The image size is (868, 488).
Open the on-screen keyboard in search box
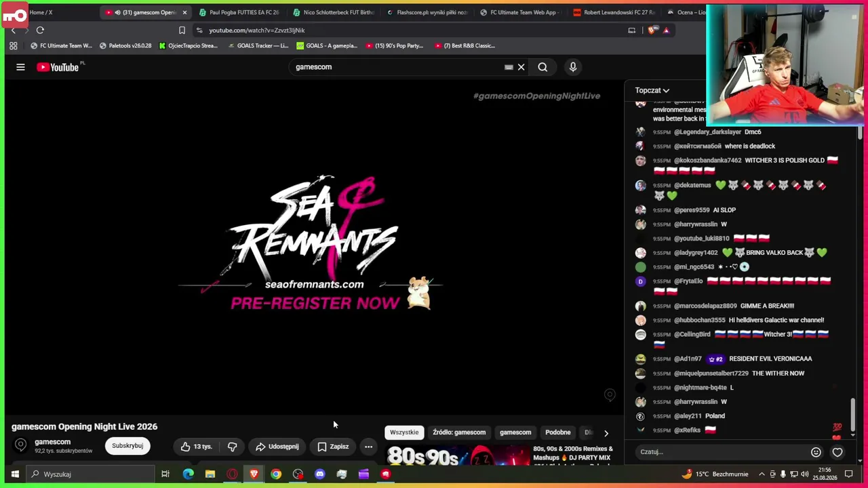tap(509, 67)
